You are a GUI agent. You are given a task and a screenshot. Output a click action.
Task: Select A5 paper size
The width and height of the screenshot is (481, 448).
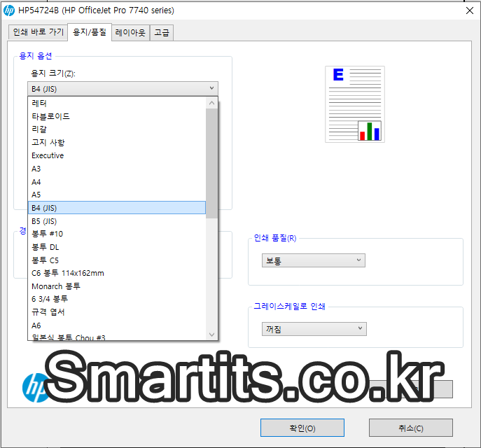coord(117,195)
